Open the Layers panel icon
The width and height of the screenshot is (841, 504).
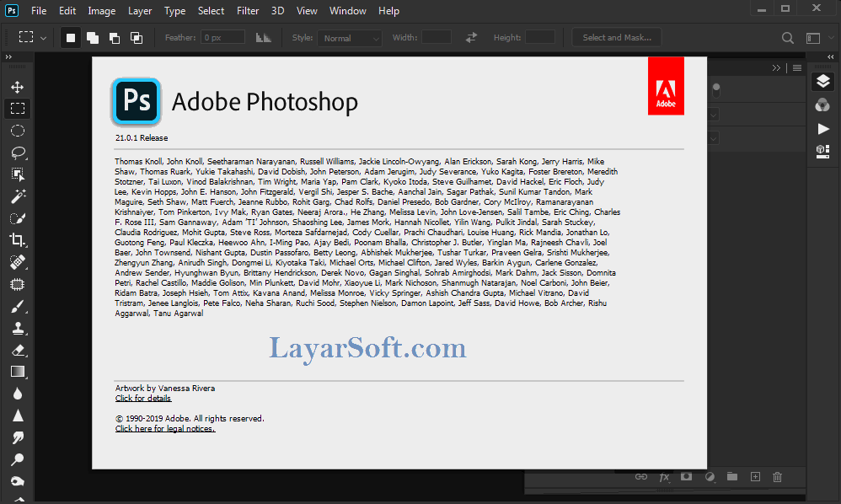[822, 82]
